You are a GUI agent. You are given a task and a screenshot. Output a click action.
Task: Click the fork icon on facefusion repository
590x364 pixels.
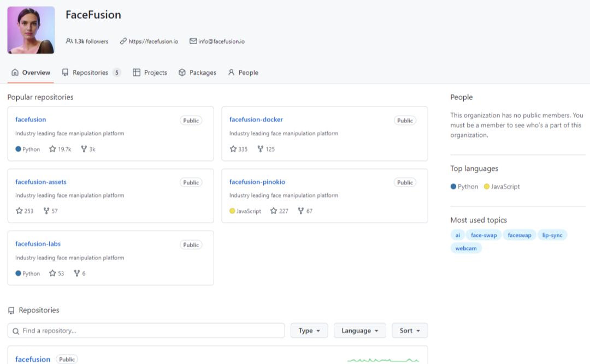click(x=84, y=149)
